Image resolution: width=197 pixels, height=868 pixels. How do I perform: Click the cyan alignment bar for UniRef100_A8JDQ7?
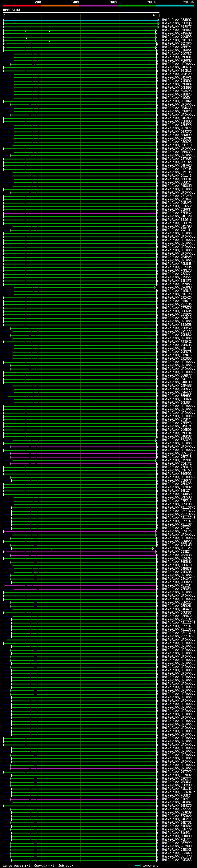click(81, 20)
